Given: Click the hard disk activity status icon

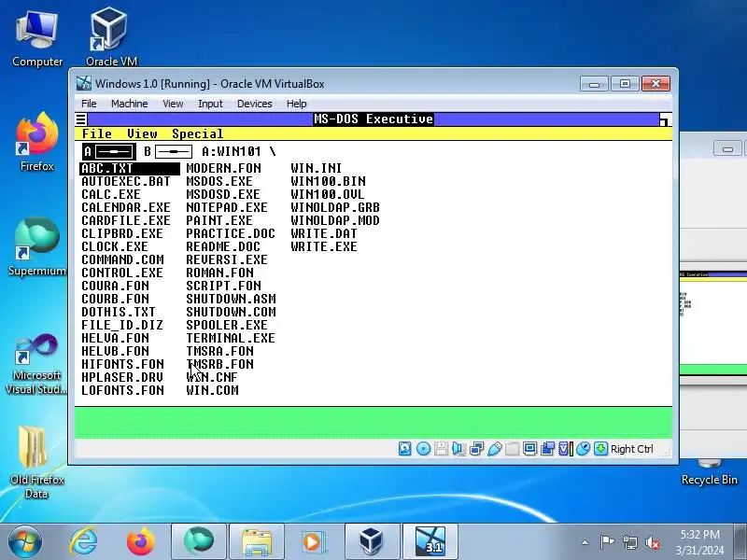Looking at the screenshot, I should (405, 449).
